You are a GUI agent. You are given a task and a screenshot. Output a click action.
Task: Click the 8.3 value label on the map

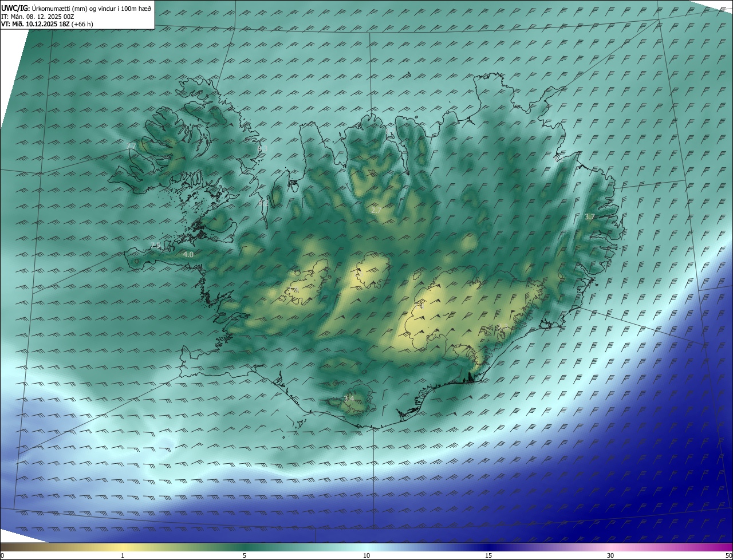click(x=263, y=148)
